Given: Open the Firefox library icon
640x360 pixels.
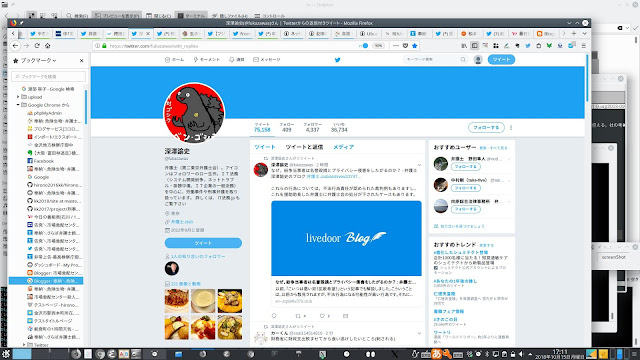Looking at the screenshot, I should [x=464, y=46].
